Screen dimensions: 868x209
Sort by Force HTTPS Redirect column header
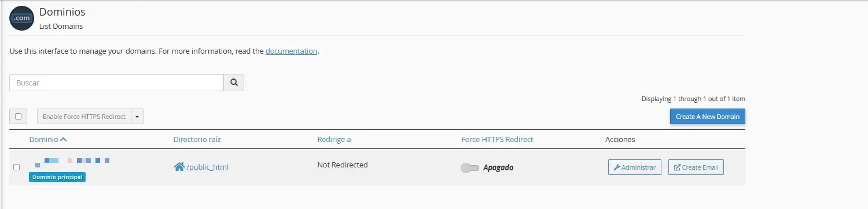coord(497,139)
